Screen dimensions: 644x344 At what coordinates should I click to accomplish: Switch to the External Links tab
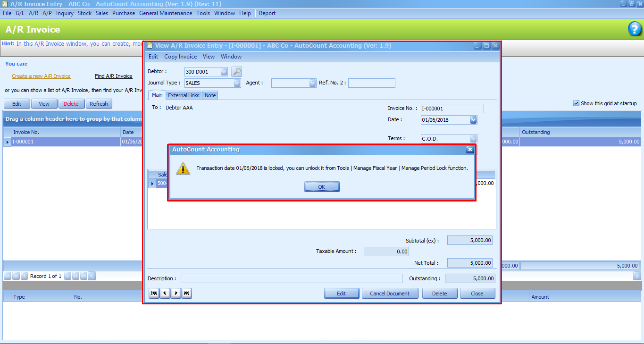pos(184,95)
